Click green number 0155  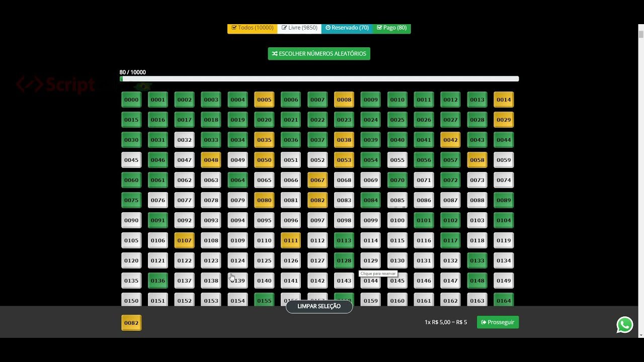coord(264,300)
